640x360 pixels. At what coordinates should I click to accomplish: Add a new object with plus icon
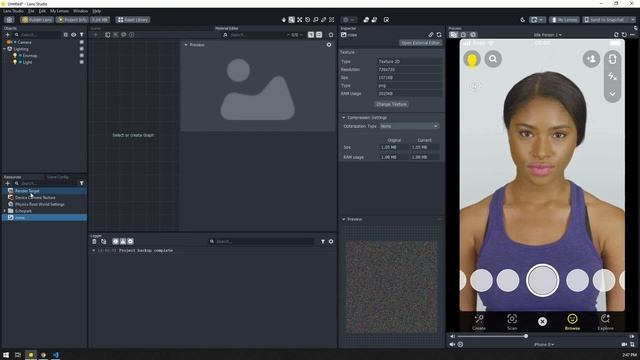click(7, 35)
